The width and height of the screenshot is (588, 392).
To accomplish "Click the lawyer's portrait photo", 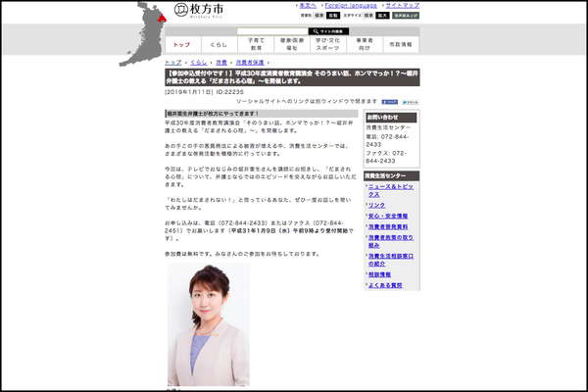I will (x=207, y=323).
